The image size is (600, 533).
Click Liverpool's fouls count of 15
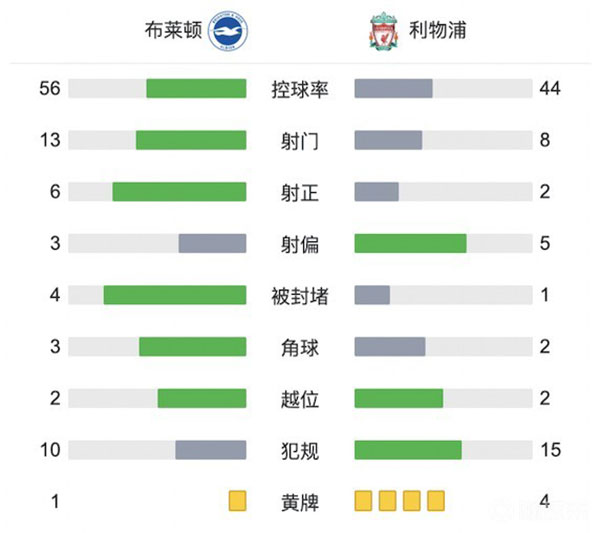click(x=550, y=450)
